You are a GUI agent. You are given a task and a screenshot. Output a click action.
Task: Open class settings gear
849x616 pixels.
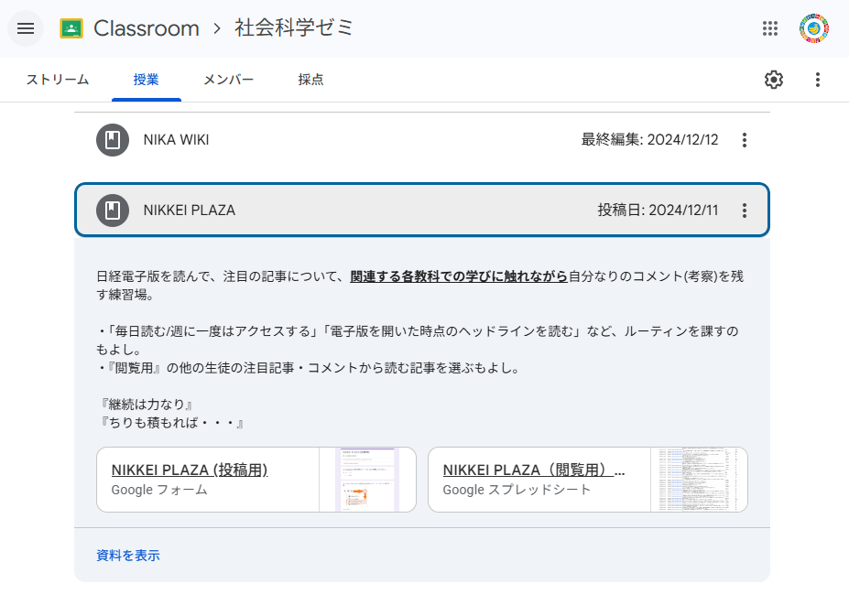click(x=774, y=80)
